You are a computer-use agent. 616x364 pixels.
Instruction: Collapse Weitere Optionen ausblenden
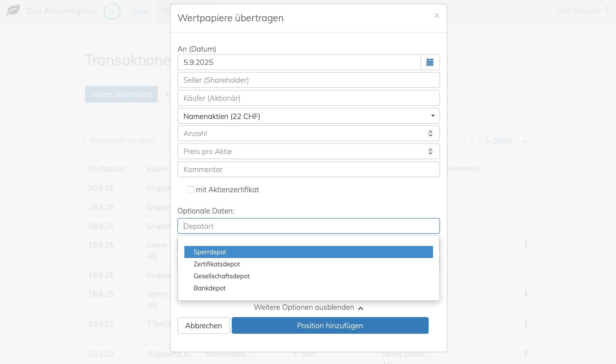pyautogui.click(x=308, y=307)
